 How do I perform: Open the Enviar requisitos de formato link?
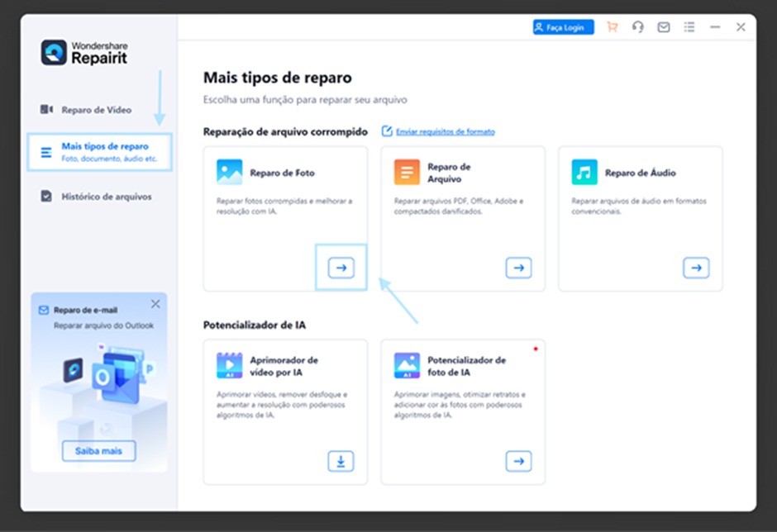pyautogui.click(x=445, y=131)
